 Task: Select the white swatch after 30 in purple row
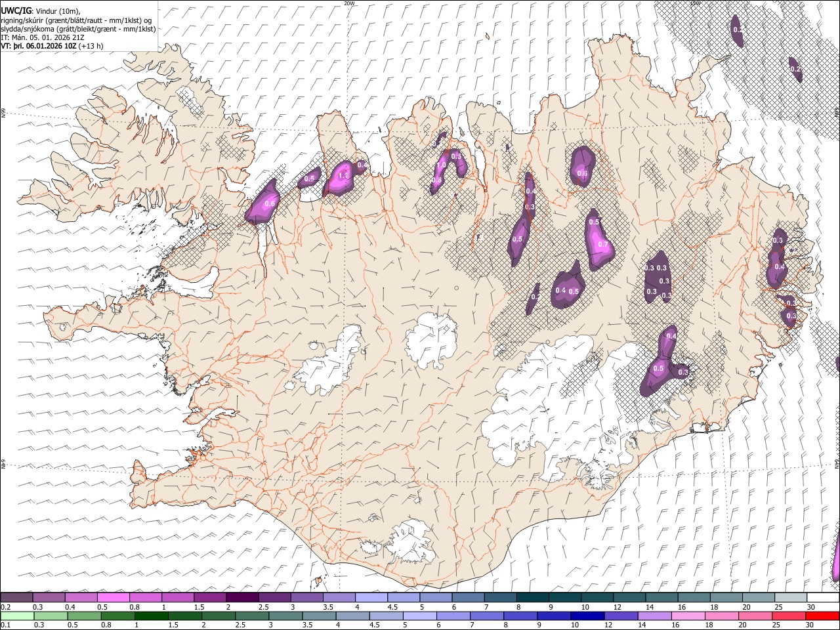(x=823, y=598)
